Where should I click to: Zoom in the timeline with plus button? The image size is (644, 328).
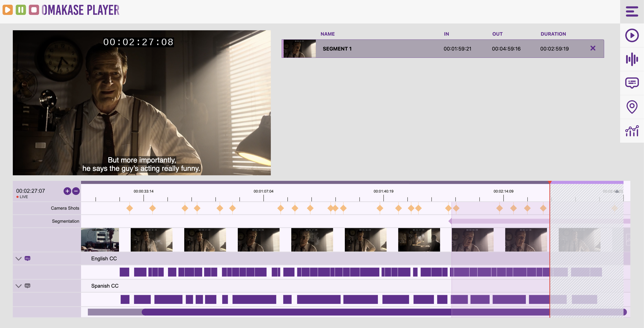pos(67,191)
